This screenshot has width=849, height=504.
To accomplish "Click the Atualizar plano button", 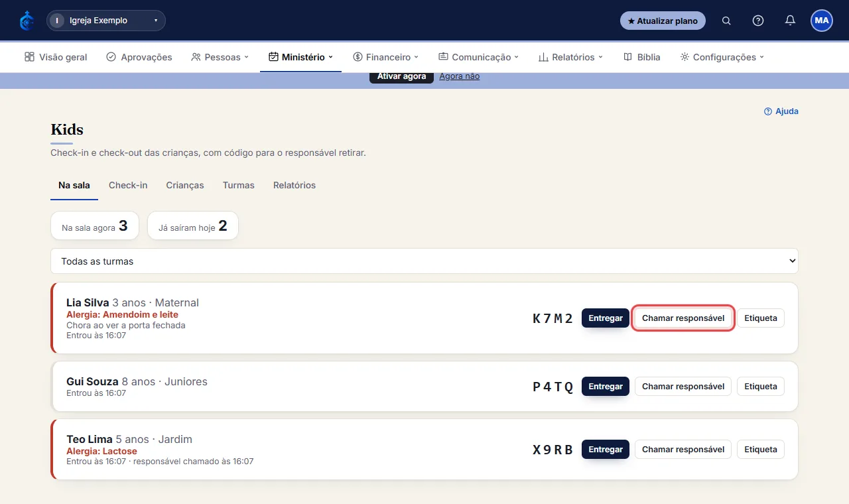I will 663,21.
